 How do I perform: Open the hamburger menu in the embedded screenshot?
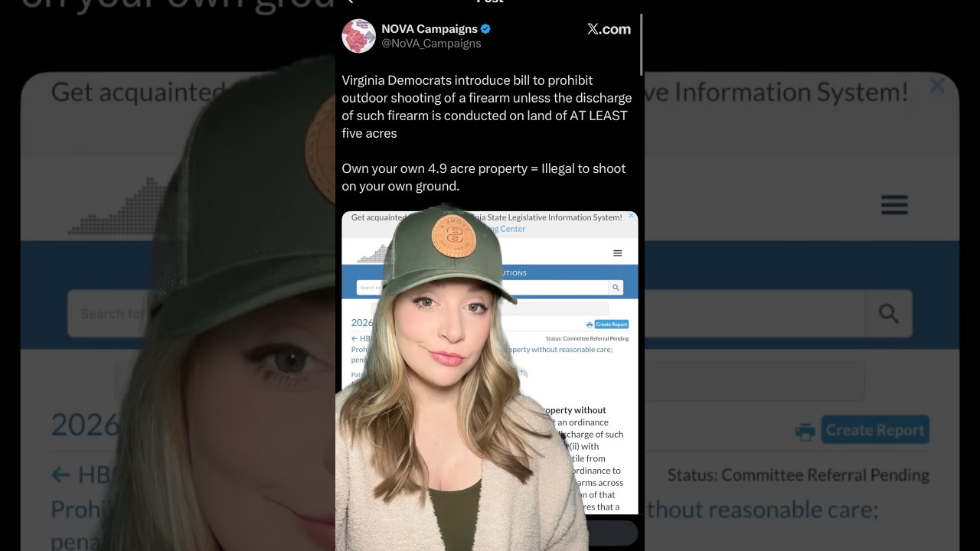tap(618, 253)
